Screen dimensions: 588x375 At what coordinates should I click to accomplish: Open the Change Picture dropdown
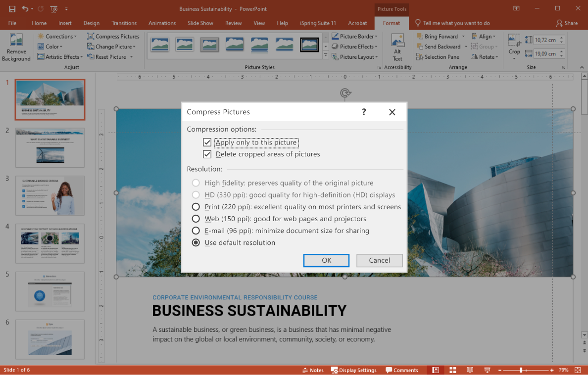coord(111,47)
